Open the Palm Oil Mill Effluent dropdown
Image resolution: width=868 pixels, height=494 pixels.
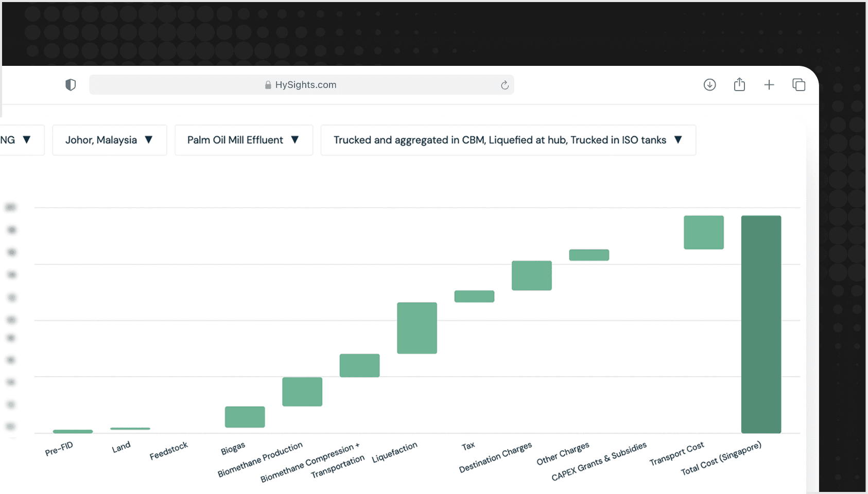point(244,140)
